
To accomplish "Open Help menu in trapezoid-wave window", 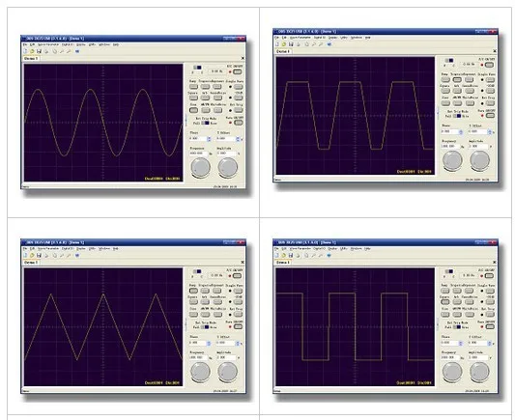I will (367, 38).
